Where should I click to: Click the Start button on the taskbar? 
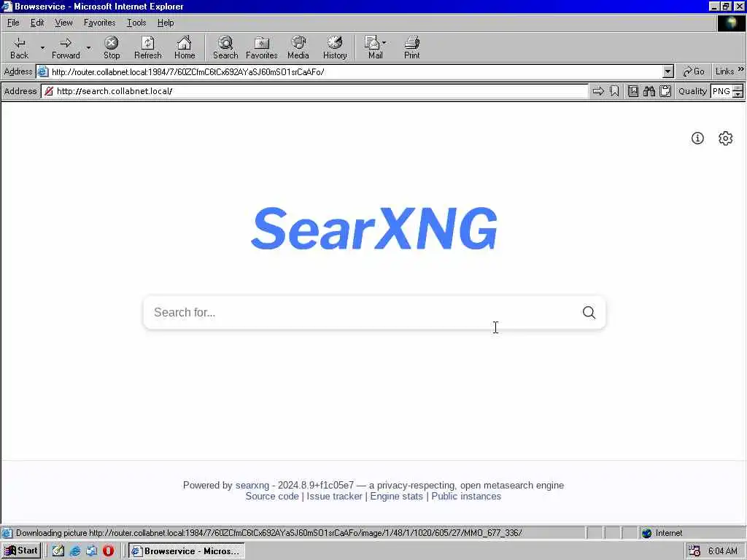21,551
